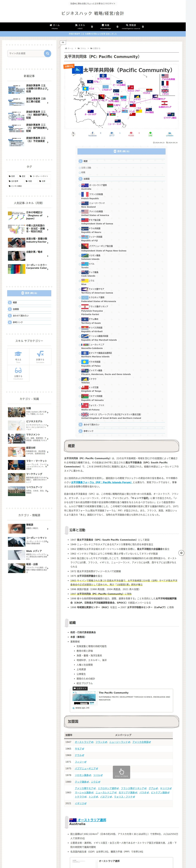The image size is (196, 868).
Task: Click the French flag in the table of contents
Action: 85,194
